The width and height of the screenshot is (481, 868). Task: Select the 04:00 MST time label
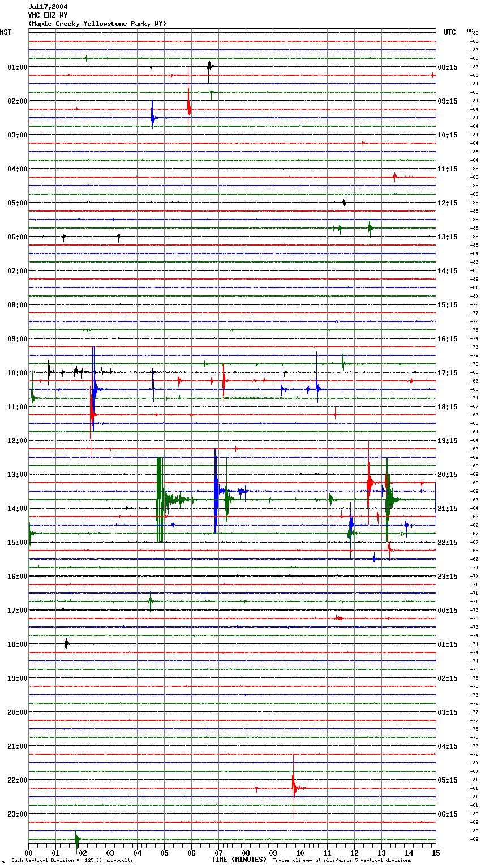(18, 169)
